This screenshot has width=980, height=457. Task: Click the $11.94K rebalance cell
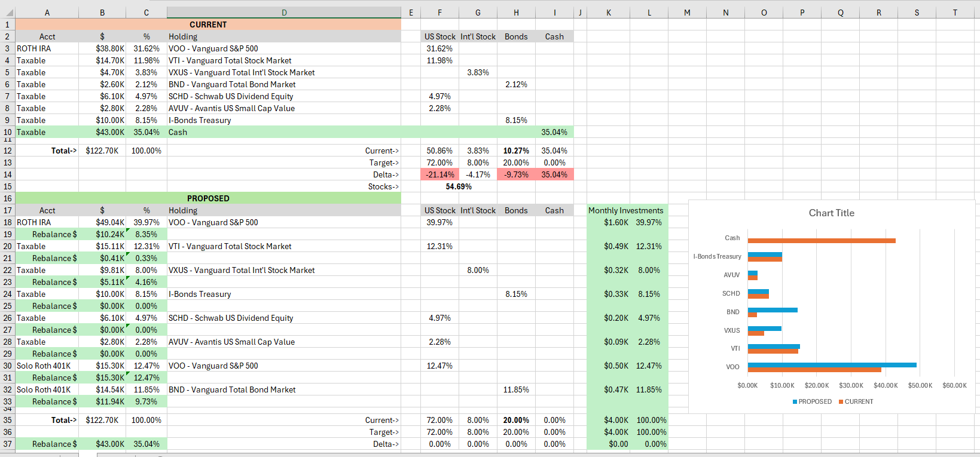coord(102,401)
